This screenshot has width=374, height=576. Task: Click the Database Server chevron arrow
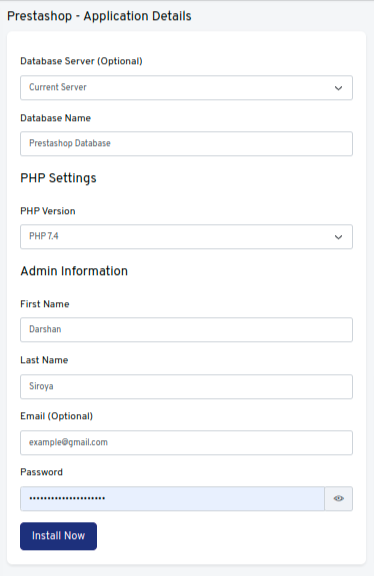pos(338,88)
